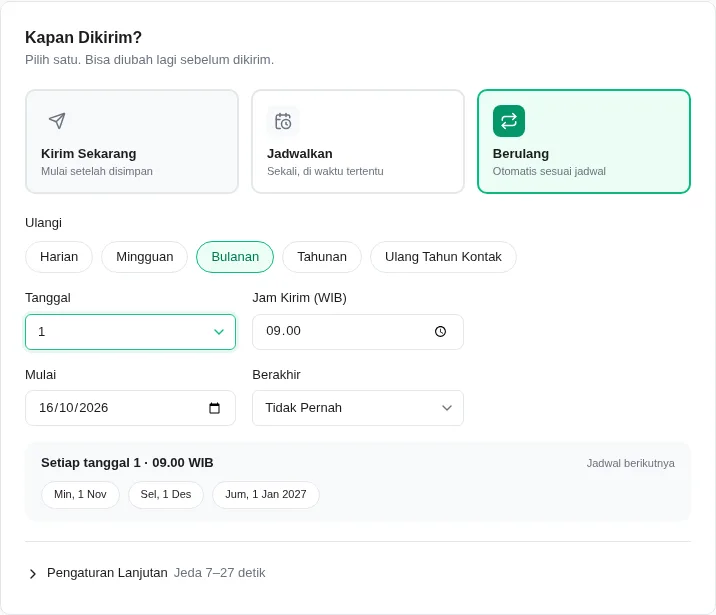
Task: Click the Min, 1 Nov schedule chip
Action: pos(80,494)
